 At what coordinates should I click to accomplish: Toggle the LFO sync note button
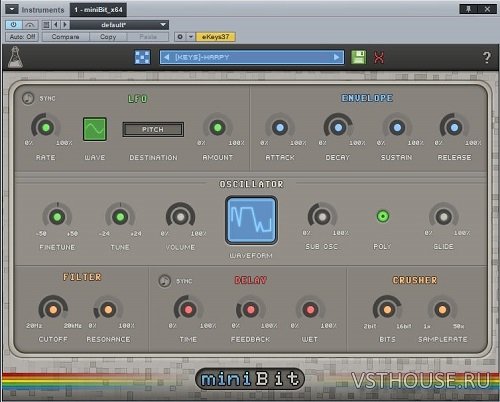(x=28, y=98)
